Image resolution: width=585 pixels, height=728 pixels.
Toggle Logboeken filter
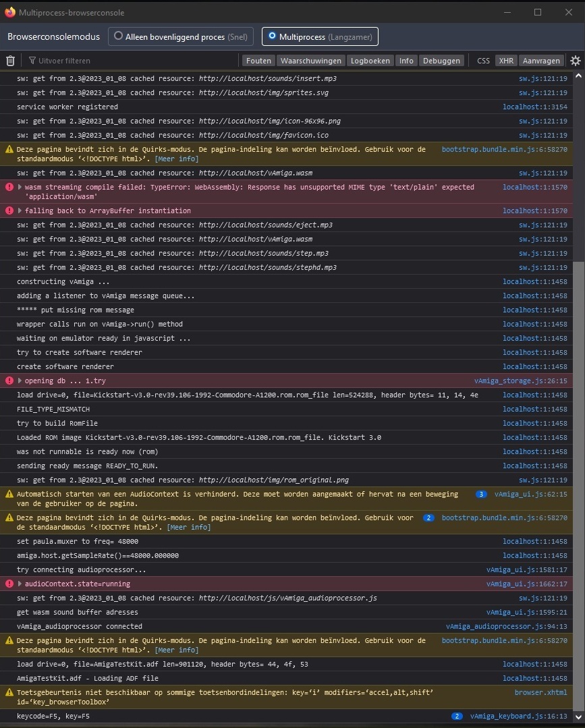click(370, 60)
